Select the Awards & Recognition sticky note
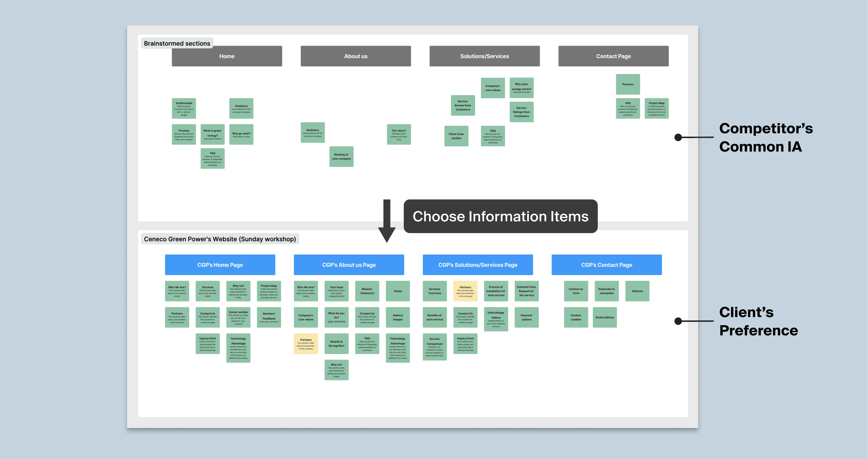 coord(336,344)
